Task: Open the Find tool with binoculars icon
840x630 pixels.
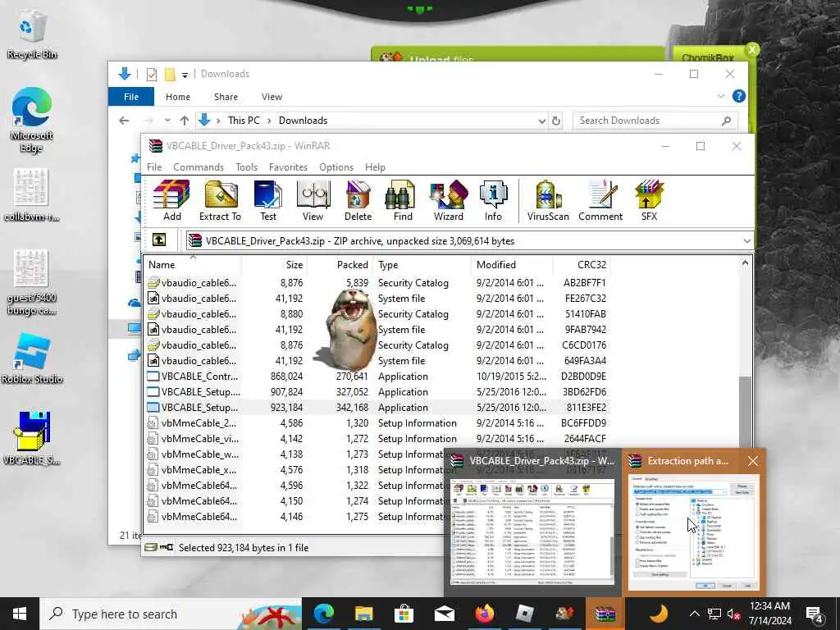Action: 403,200
